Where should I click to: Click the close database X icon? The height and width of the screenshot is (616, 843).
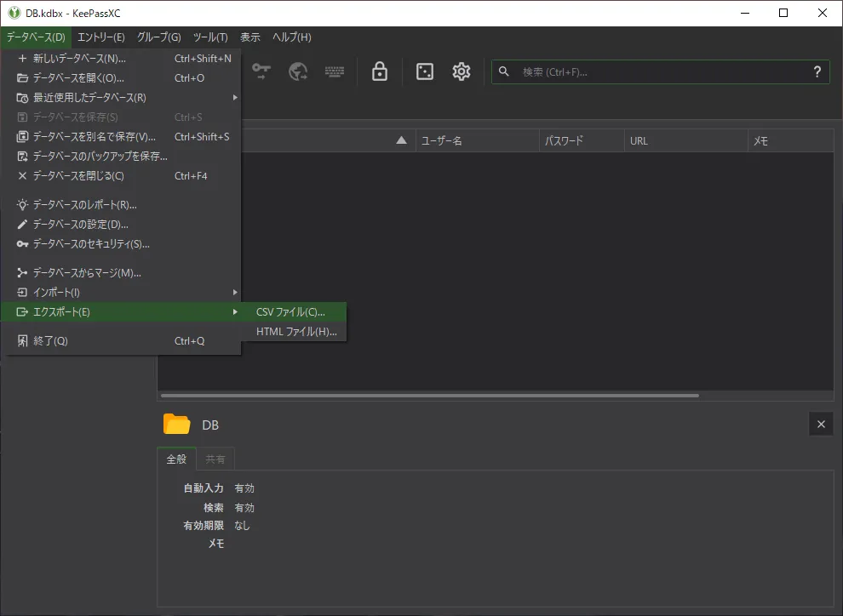coord(22,175)
